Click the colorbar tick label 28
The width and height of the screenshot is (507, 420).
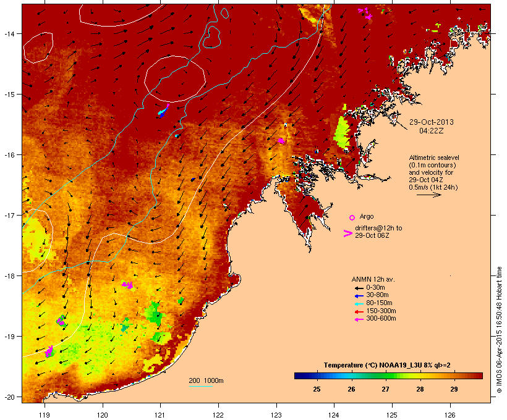[420, 389]
